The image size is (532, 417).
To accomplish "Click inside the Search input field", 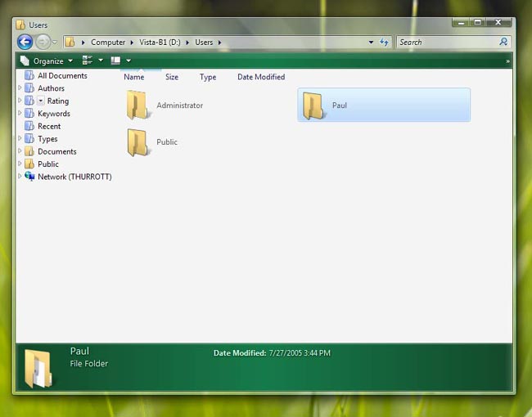I will 446,42.
